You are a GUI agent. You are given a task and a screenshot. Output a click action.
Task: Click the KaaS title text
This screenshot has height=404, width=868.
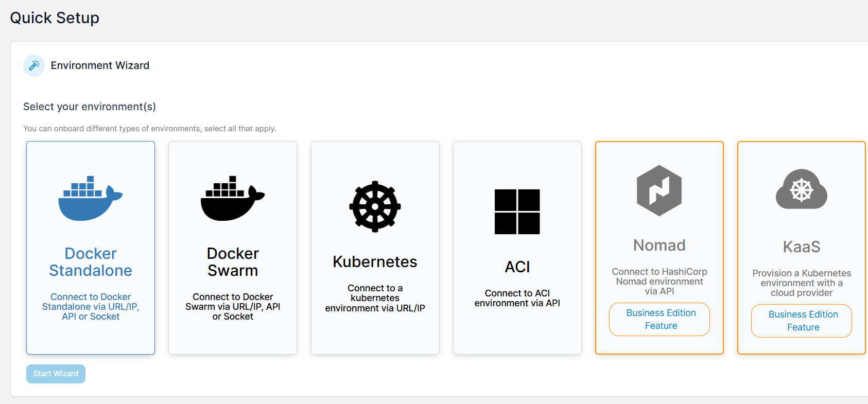pyautogui.click(x=802, y=247)
